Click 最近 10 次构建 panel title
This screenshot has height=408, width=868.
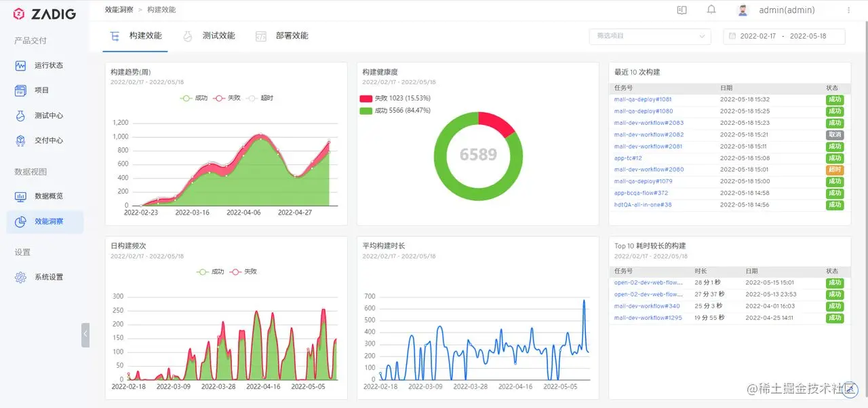[637, 72]
